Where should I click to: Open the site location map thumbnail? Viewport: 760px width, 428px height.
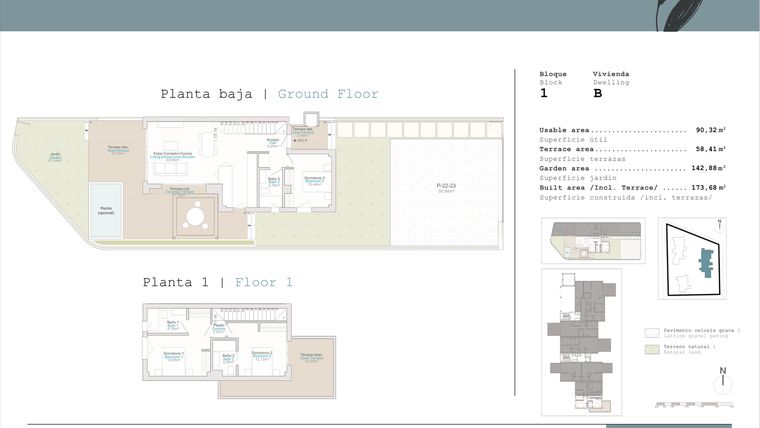[692, 258]
